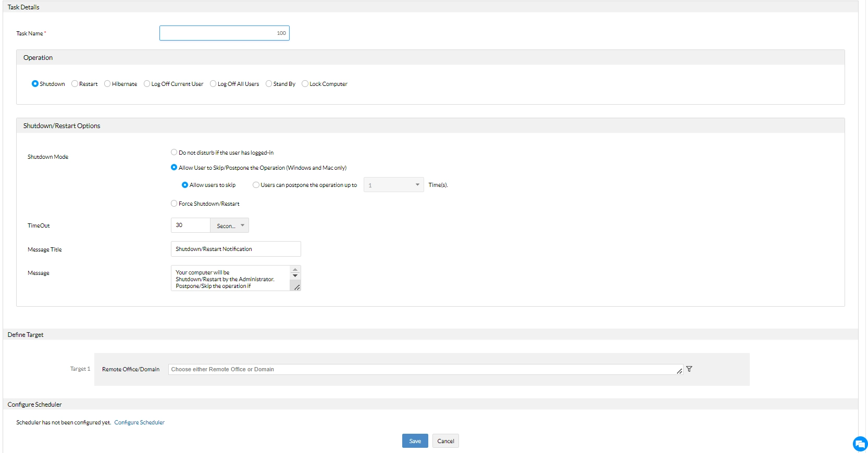Click the message box resize handle
Screen dimensions: 868x453
pyautogui.click(x=297, y=287)
